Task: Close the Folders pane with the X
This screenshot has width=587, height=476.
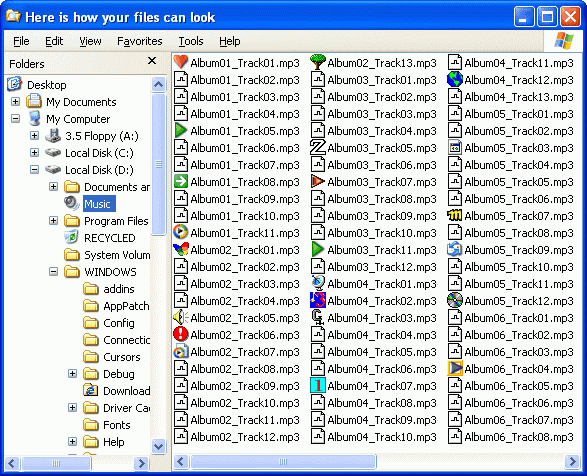Action: coord(152,61)
